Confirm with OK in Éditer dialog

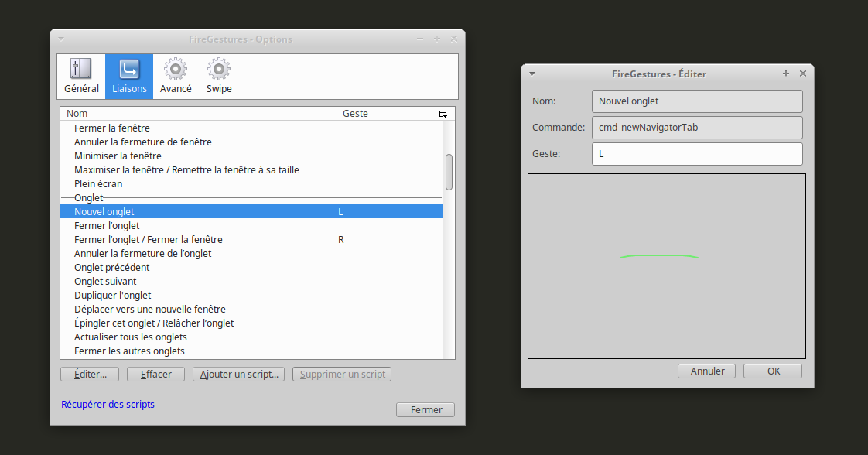click(x=773, y=371)
